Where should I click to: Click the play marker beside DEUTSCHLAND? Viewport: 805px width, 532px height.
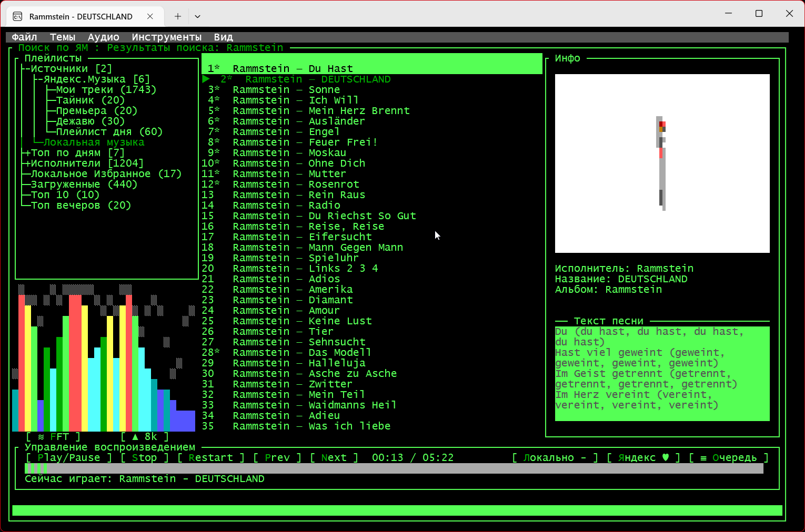[206, 79]
